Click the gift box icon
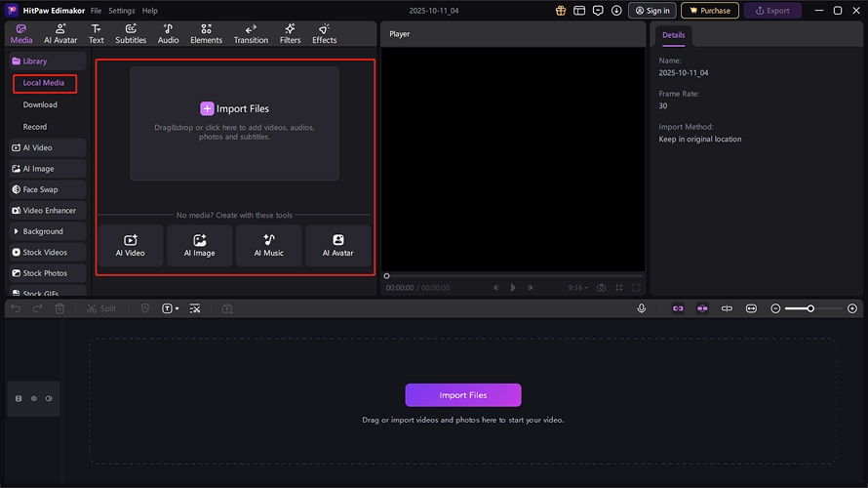 click(x=561, y=11)
